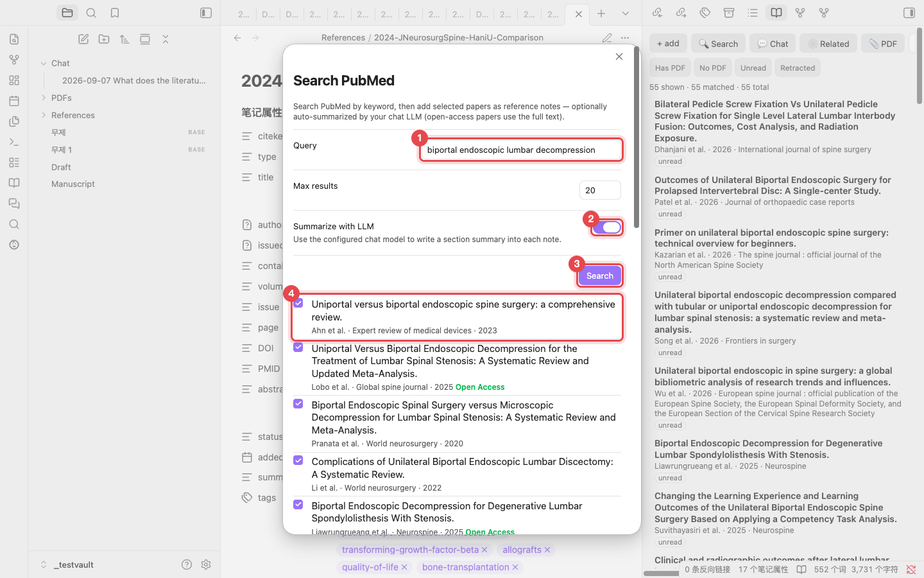This screenshot has width=924, height=578.
Task: Open the outline list icon in right sidebar
Action: click(752, 13)
